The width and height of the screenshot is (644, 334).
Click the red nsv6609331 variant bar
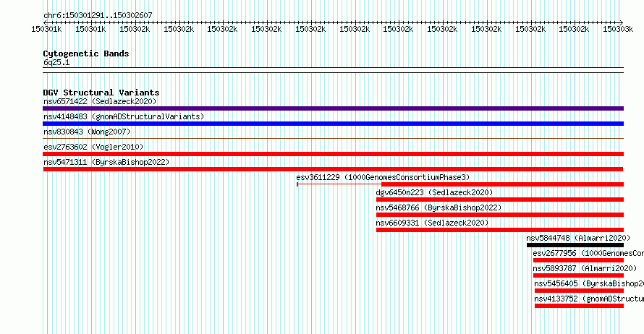[500, 230]
